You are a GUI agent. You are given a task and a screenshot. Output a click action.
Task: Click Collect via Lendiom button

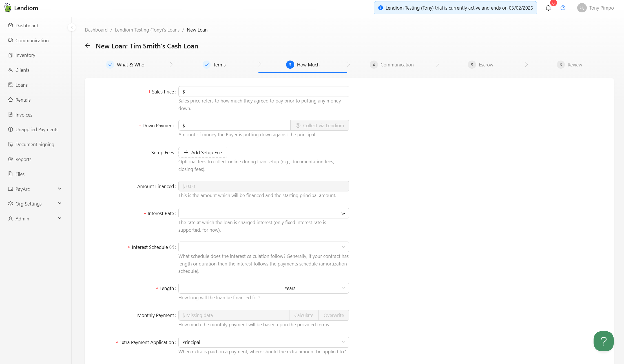pos(320,125)
